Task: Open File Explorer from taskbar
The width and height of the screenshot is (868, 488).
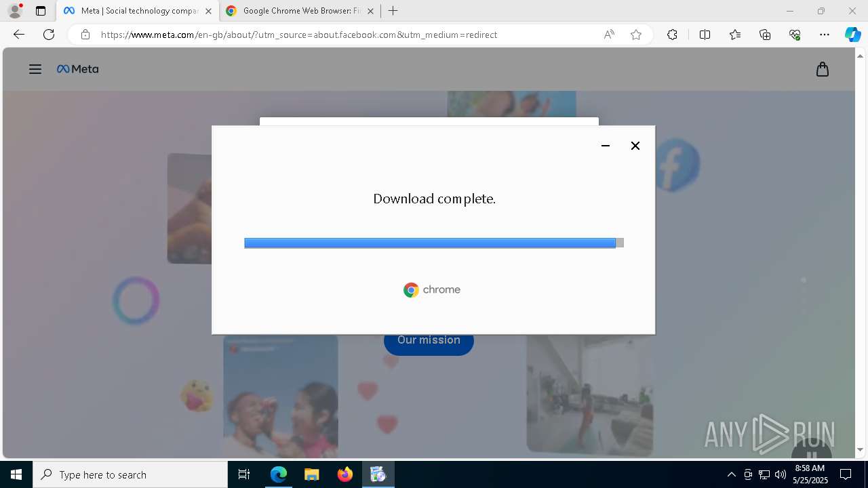Action: (x=312, y=474)
